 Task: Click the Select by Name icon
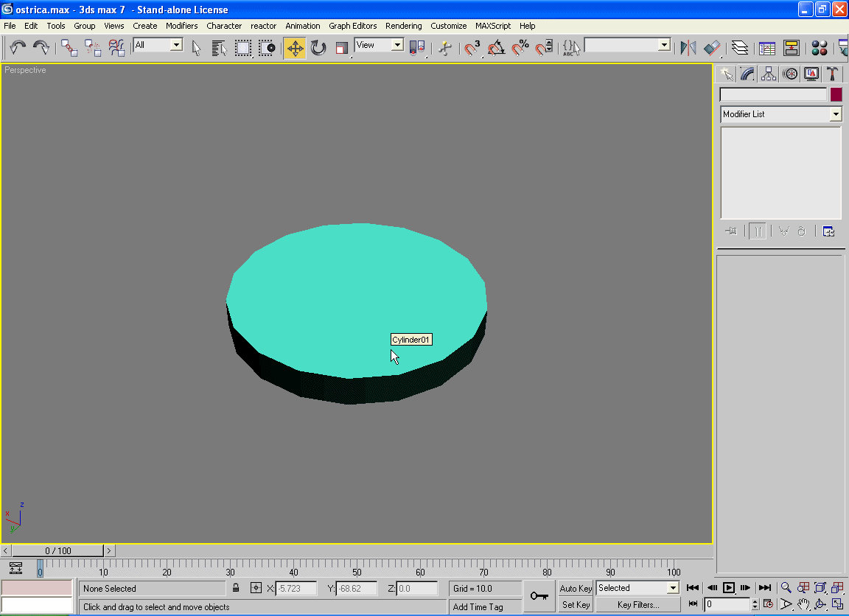point(219,49)
